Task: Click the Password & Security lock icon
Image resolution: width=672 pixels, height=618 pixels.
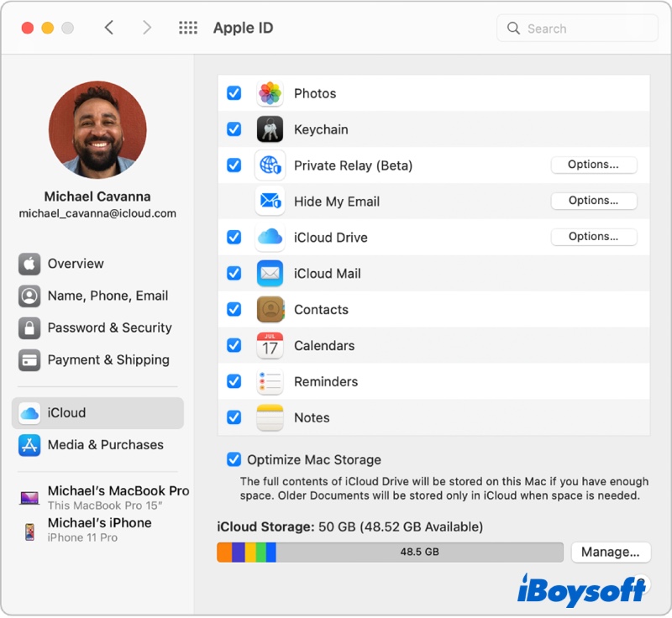Action: [x=29, y=327]
